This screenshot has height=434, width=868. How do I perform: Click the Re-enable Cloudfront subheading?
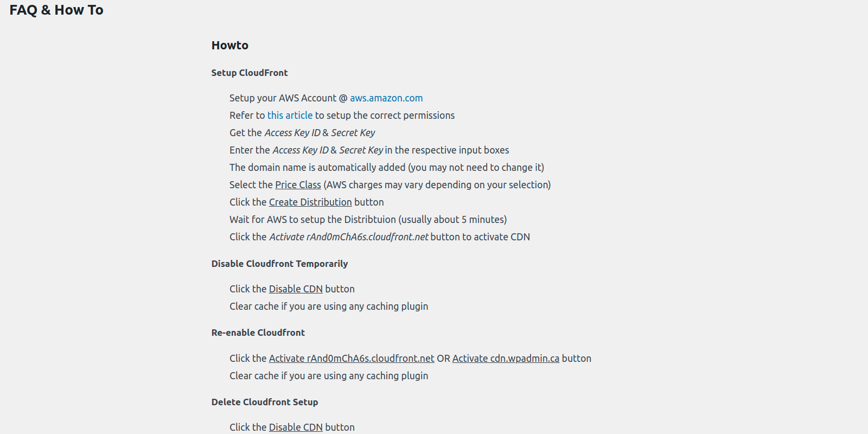coord(258,333)
